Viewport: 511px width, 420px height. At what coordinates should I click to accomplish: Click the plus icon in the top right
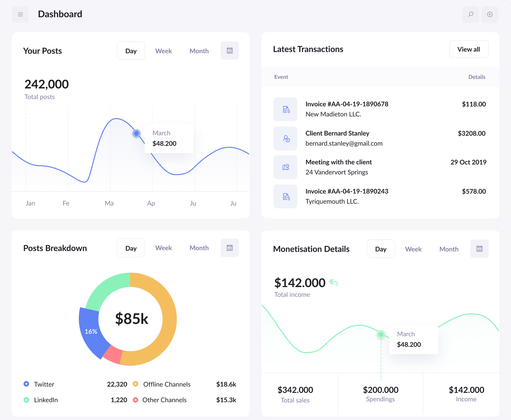pos(490,14)
